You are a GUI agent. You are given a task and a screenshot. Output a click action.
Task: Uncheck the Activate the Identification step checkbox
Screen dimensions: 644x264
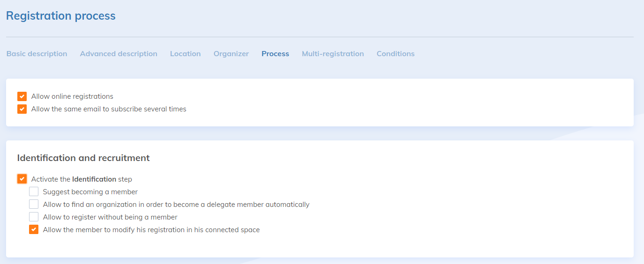click(x=22, y=179)
